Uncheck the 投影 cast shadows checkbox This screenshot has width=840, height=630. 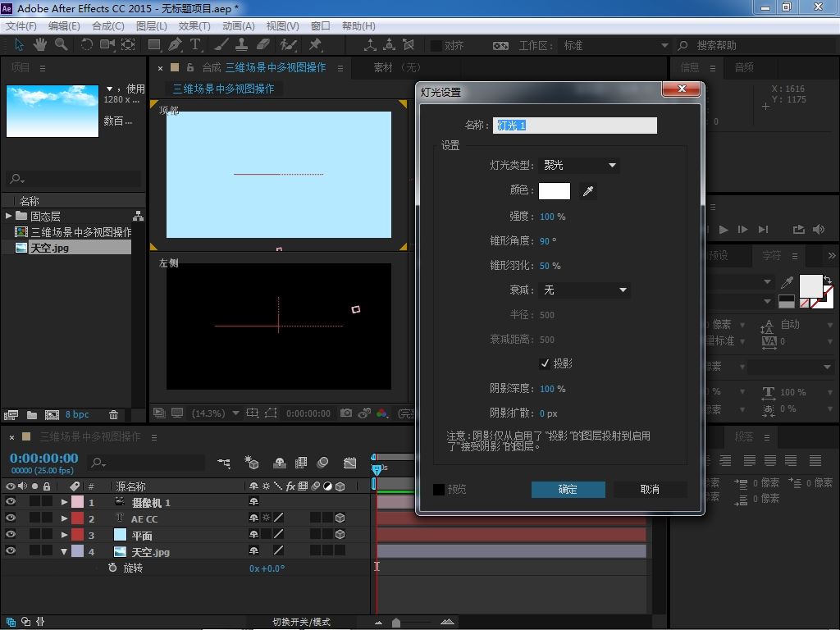[x=545, y=363]
